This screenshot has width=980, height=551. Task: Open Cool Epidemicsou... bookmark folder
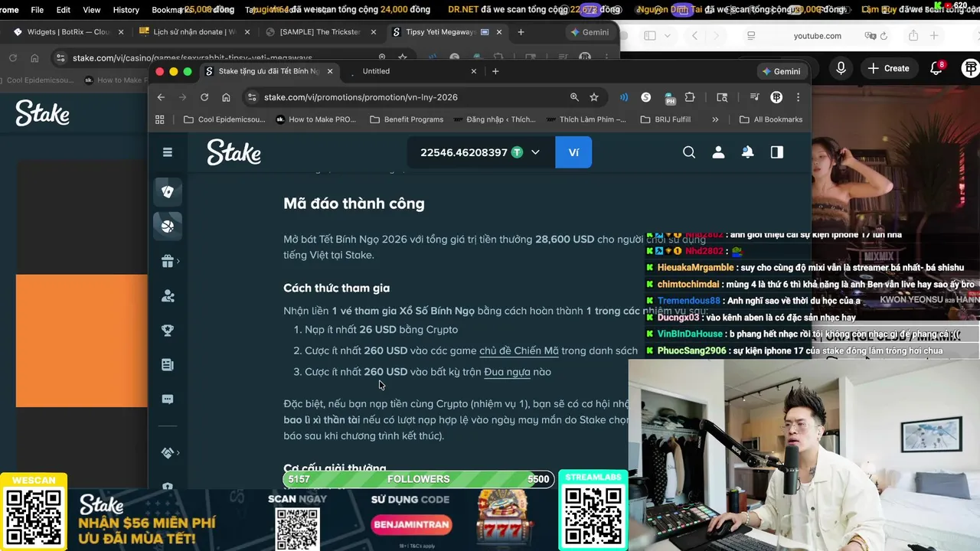point(225,119)
